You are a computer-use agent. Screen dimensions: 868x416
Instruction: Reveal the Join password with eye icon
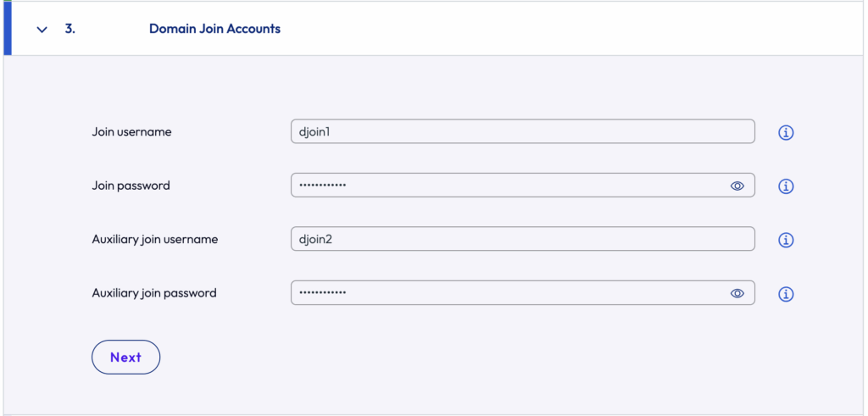click(737, 186)
